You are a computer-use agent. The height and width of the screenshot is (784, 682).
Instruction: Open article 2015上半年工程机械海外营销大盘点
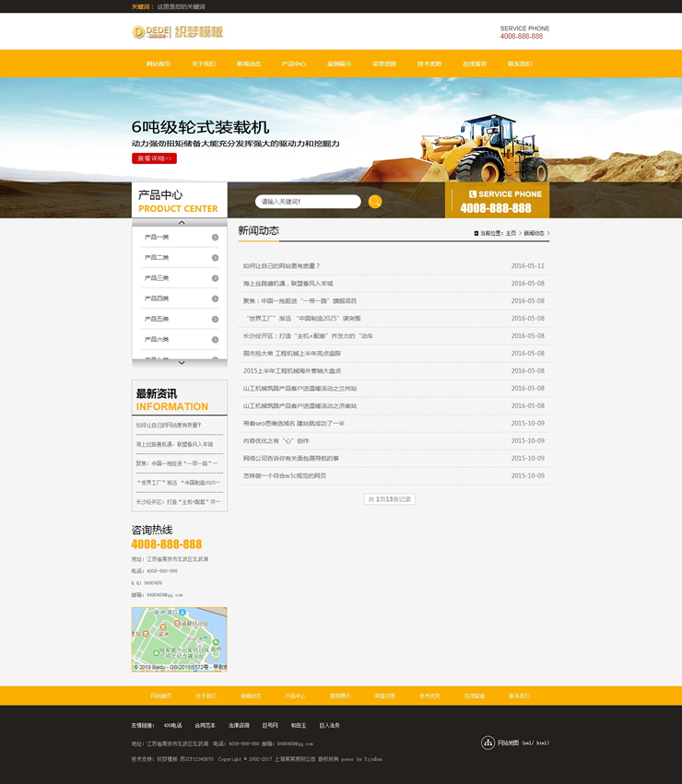point(292,370)
